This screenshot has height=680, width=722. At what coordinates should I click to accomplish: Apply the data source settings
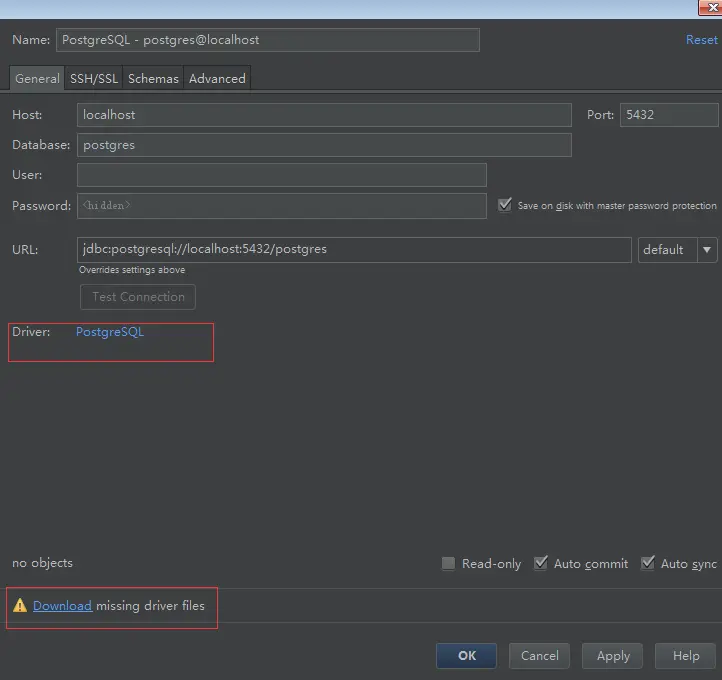point(612,656)
